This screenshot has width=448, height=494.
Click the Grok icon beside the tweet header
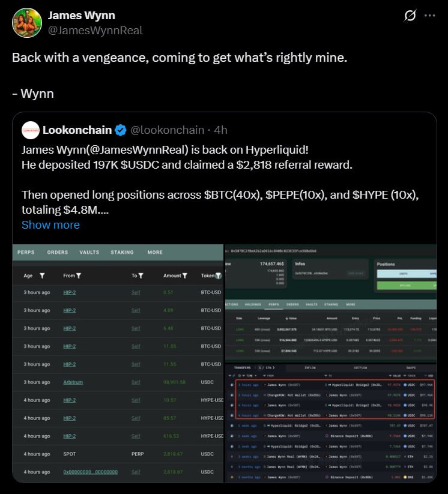point(410,16)
